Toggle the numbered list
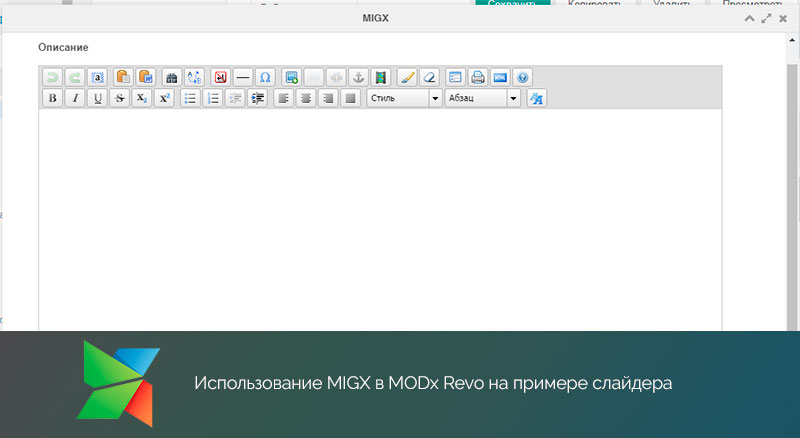Viewport: 800px width, 438px height. [212, 98]
